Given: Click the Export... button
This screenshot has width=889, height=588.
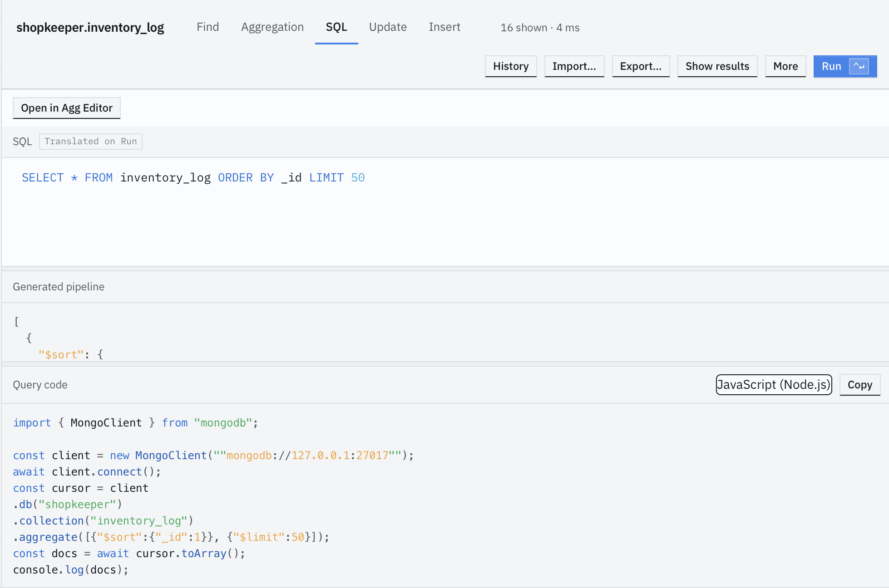Looking at the screenshot, I should [x=641, y=66].
